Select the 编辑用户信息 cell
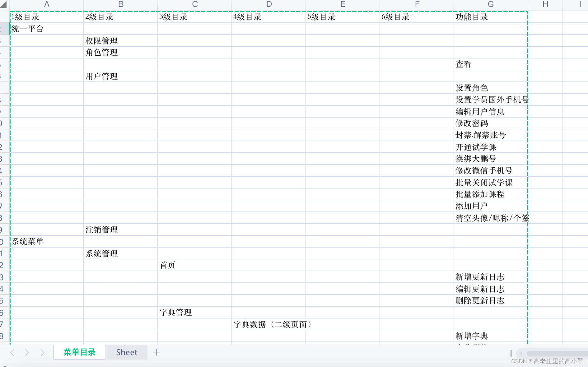This screenshot has width=588, height=367. click(x=491, y=112)
